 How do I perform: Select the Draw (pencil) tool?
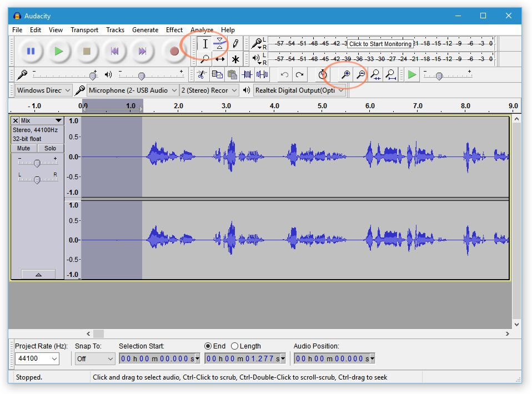(235, 44)
